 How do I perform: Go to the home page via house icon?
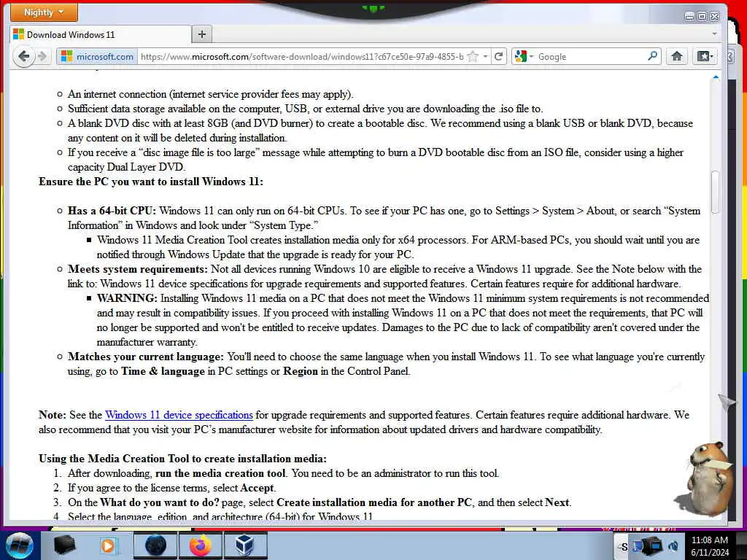coord(676,56)
